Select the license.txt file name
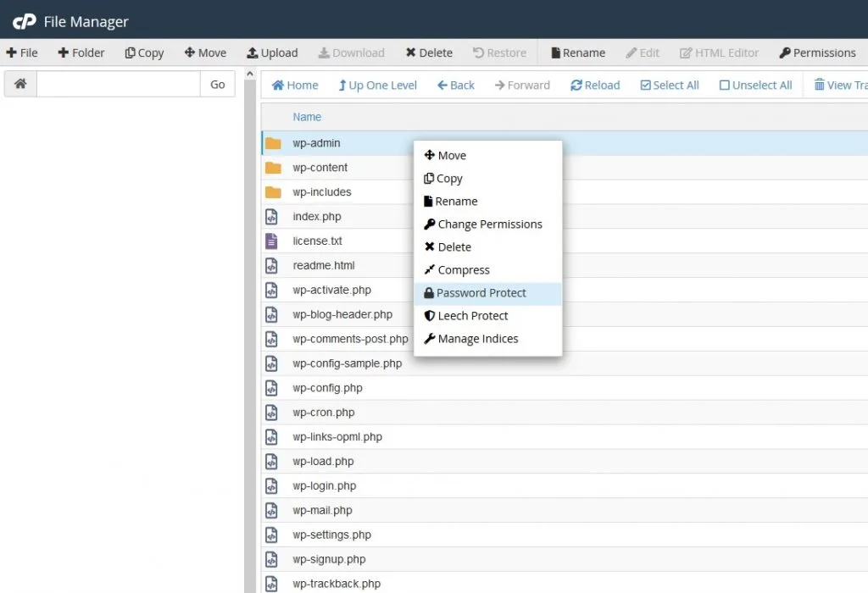 (x=317, y=241)
